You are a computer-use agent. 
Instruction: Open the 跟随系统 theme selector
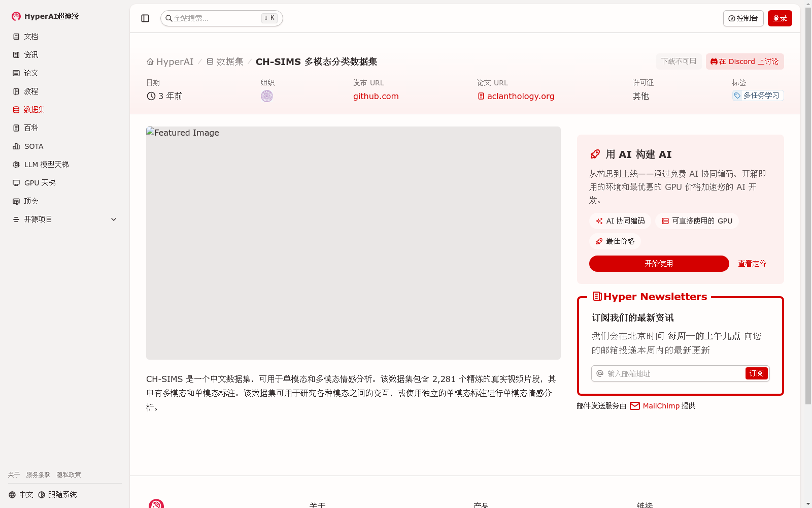point(58,495)
